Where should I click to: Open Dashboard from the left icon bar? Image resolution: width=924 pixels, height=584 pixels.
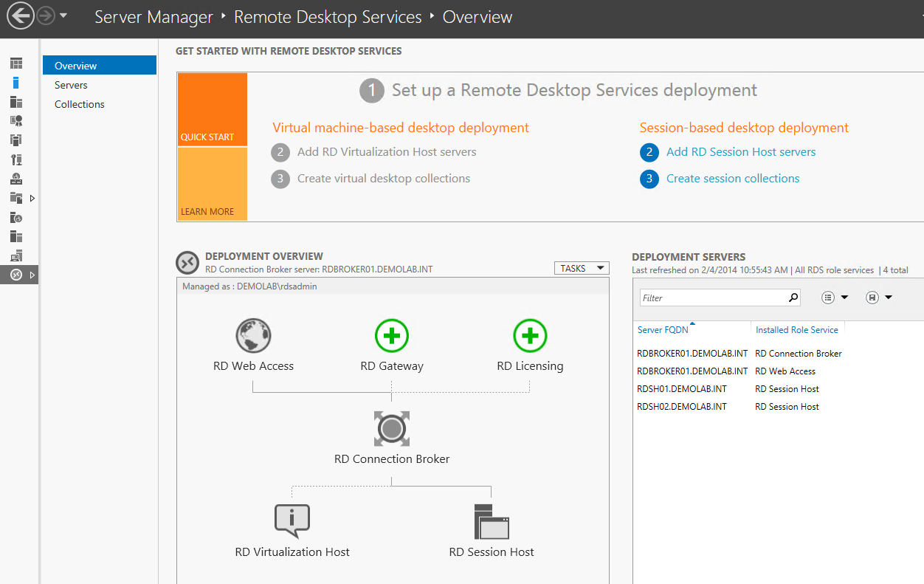click(x=16, y=63)
